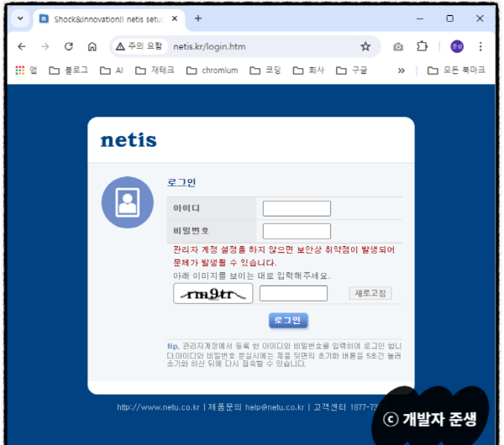
Task: Open the 회사 bookmark folder
Action: pyautogui.click(x=308, y=71)
